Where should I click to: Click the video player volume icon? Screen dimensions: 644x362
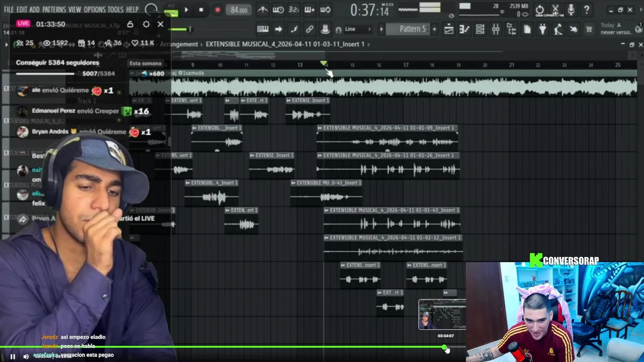click(x=26, y=356)
